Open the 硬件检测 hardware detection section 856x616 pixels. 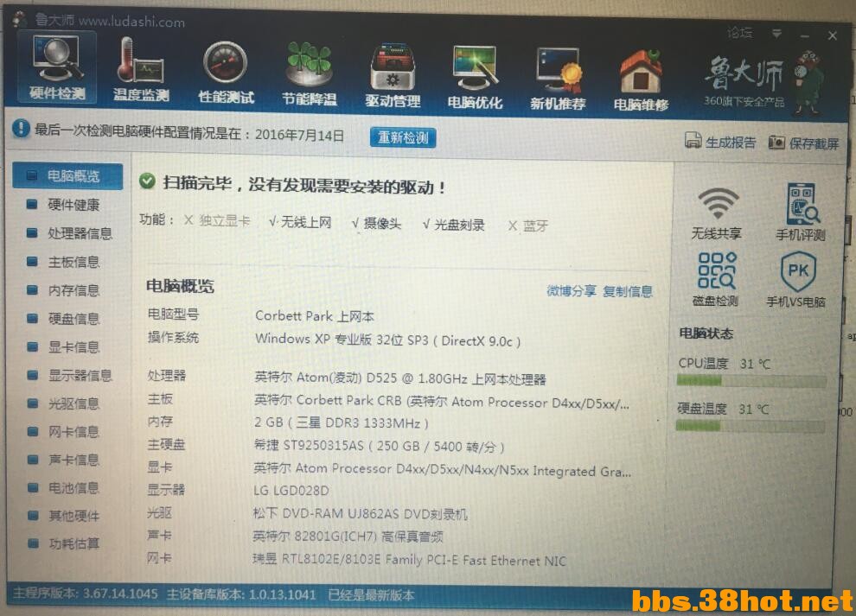click(x=57, y=67)
